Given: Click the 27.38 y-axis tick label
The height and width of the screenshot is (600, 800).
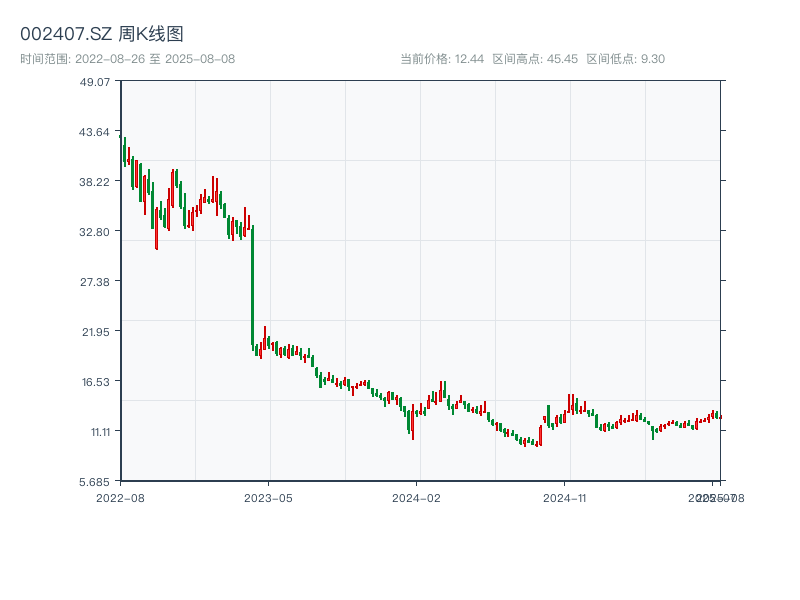Looking at the screenshot, I should (95, 281).
